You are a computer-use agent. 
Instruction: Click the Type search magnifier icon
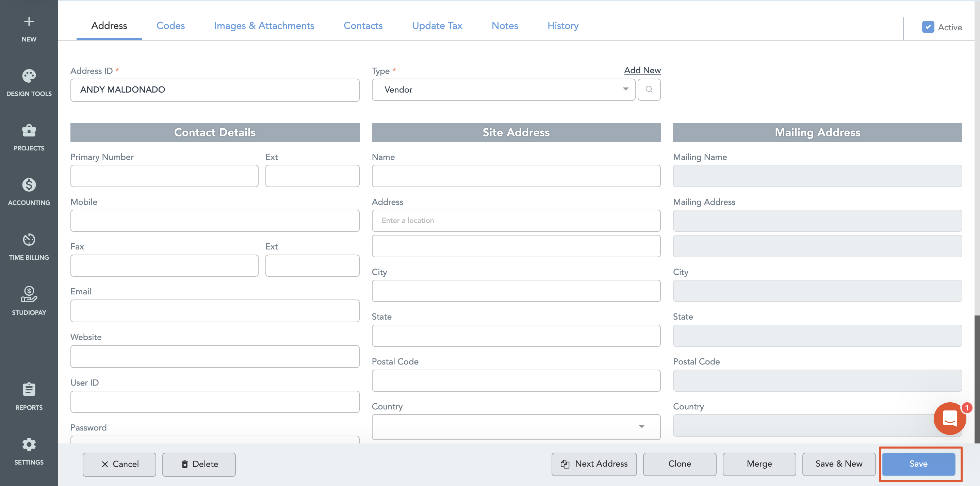[x=649, y=90]
